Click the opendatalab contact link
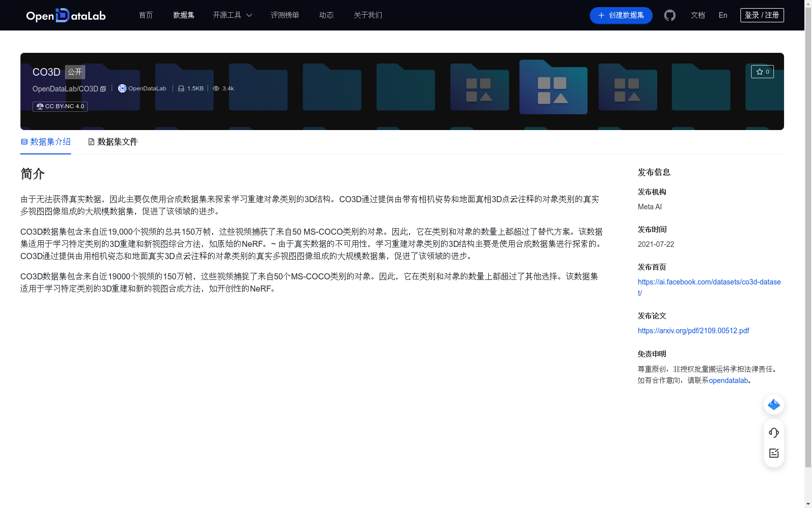Screen dimensions: 812x508 728,380
